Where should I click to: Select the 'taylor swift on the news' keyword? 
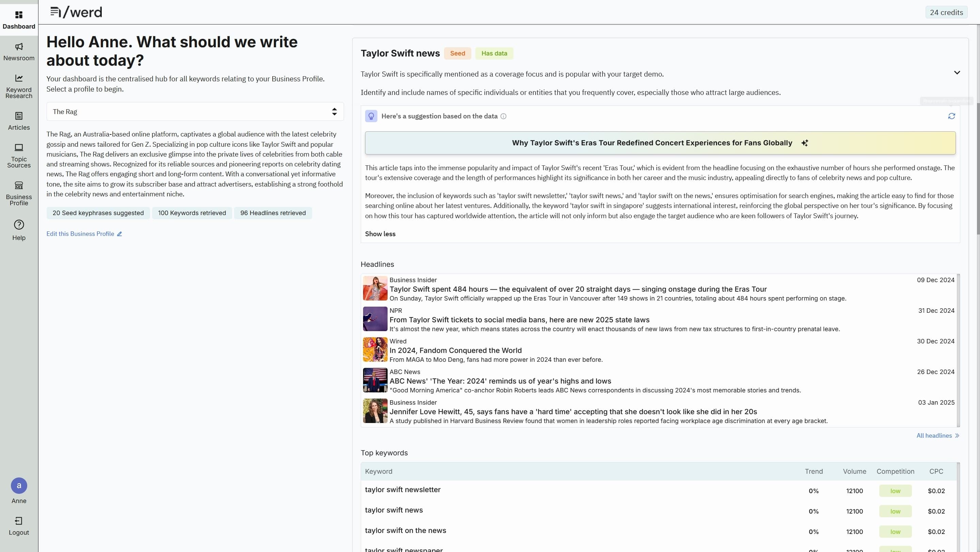pos(405,531)
